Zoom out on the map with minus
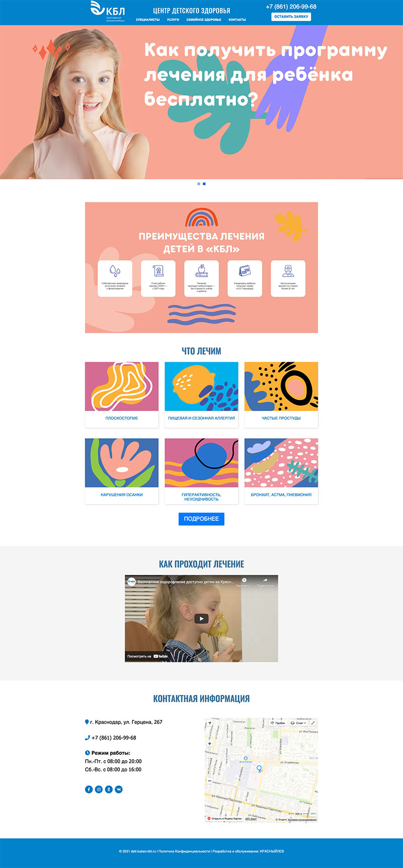The width and height of the screenshot is (403, 868). click(x=210, y=781)
